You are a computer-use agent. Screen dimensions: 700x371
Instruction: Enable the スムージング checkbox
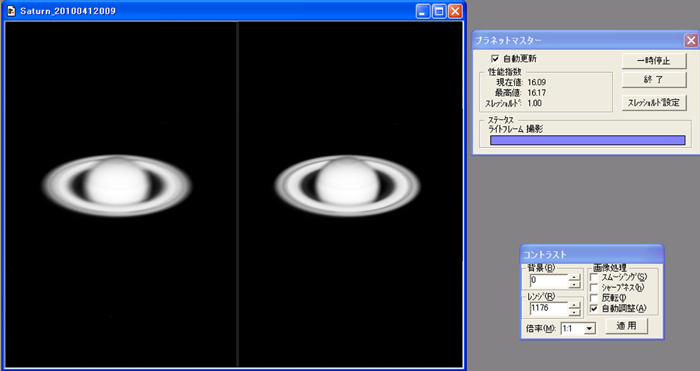[594, 277]
